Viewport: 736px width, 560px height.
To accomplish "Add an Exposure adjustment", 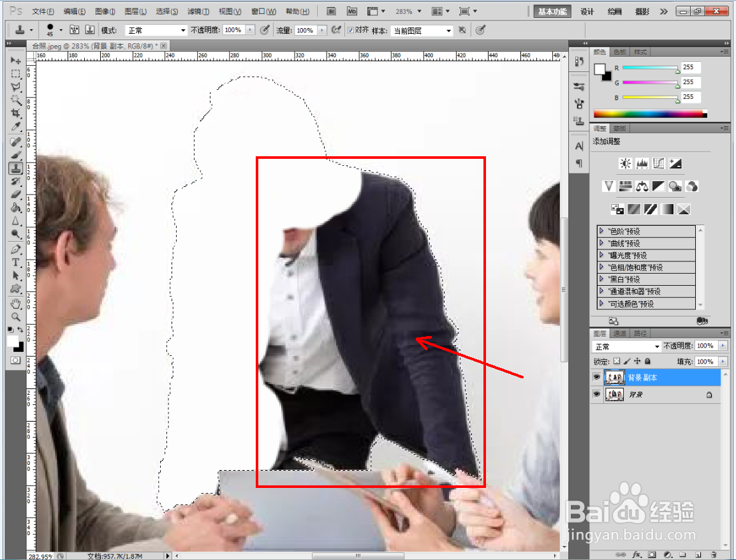I will click(675, 163).
